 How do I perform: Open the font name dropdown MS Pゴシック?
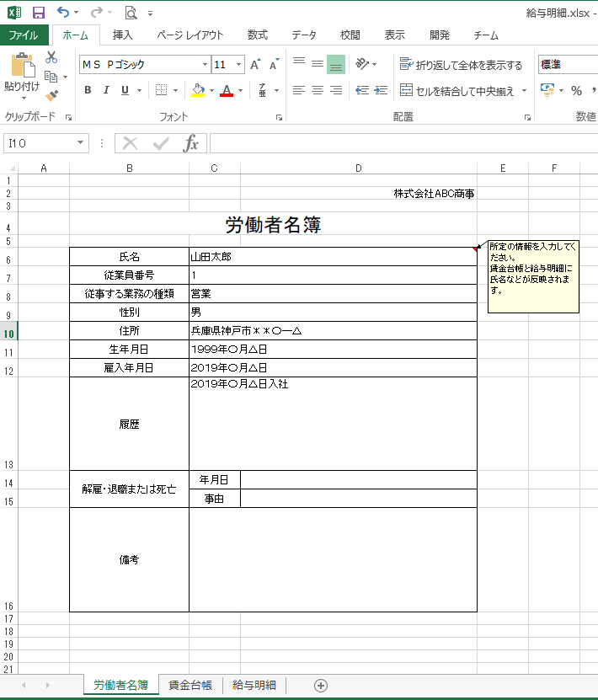coord(205,64)
